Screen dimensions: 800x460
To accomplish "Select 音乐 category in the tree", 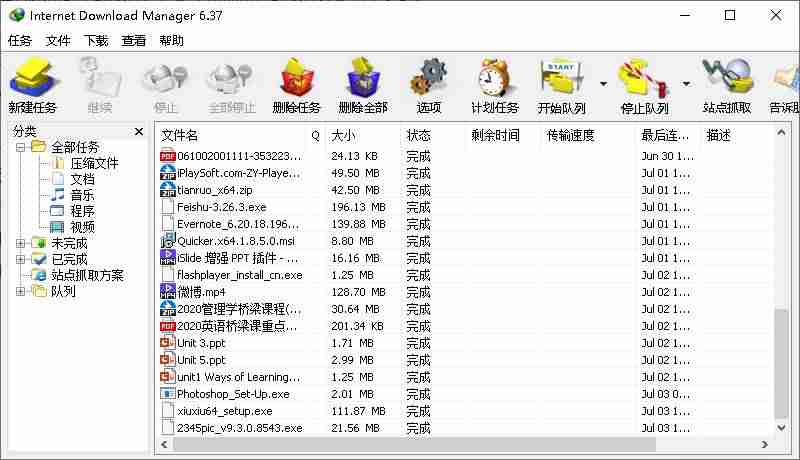I will [82, 195].
